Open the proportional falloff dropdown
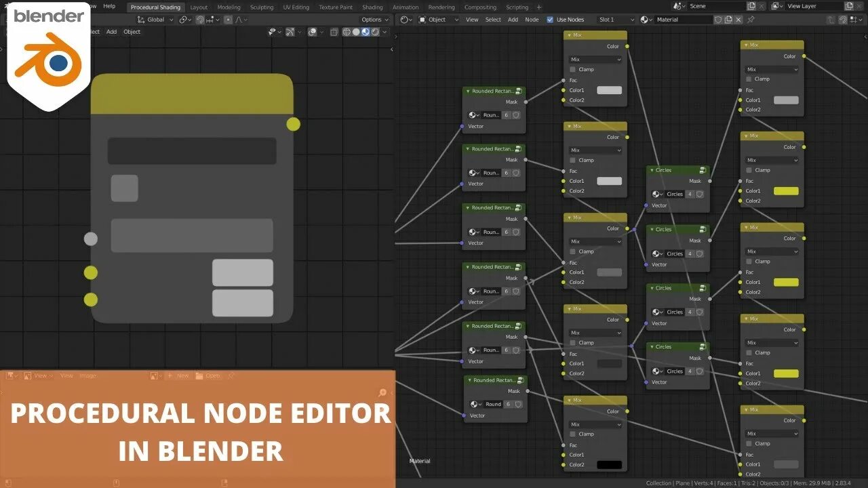Image resolution: width=868 pixels, height=488 pixels. tap(241, 20)
